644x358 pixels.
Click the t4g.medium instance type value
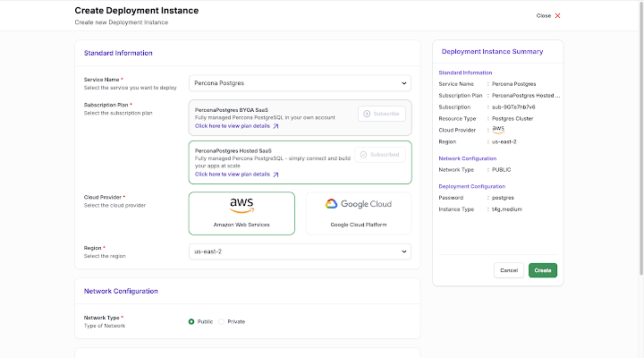(507, 209)
